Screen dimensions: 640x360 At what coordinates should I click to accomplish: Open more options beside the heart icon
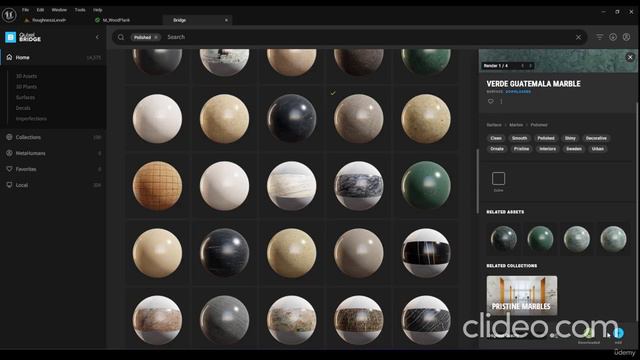[501, 101]
